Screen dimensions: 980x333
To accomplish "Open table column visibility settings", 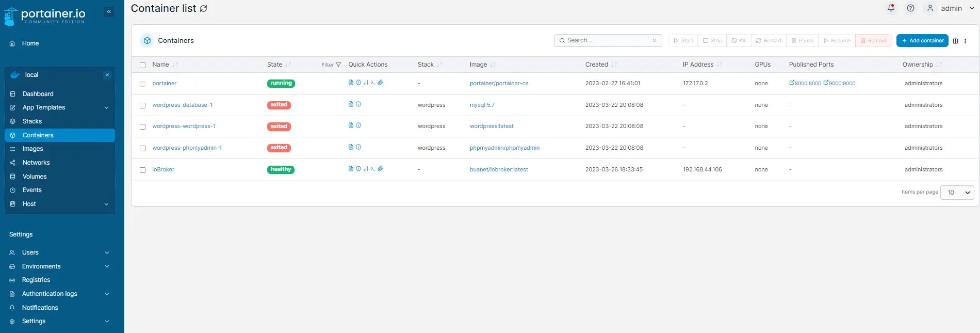I will tap(955, 41).
